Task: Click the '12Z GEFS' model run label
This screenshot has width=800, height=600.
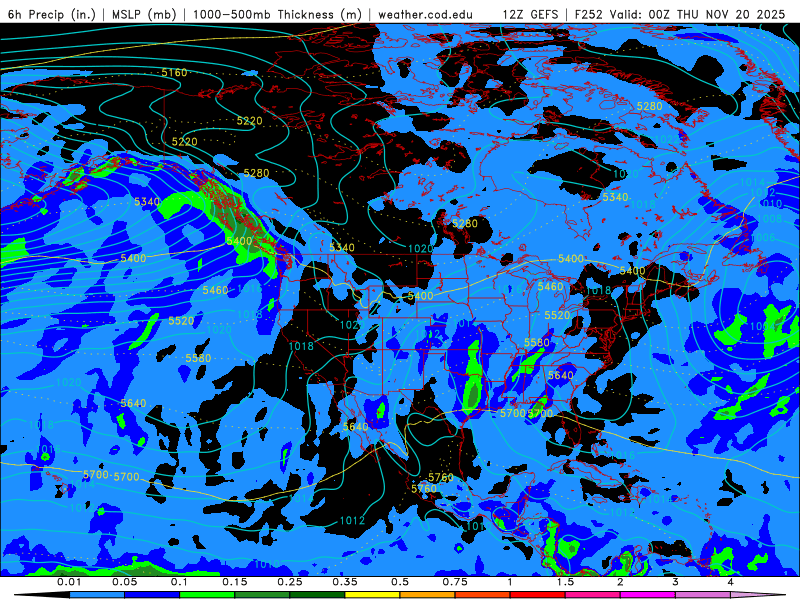Action: [530, 15]
